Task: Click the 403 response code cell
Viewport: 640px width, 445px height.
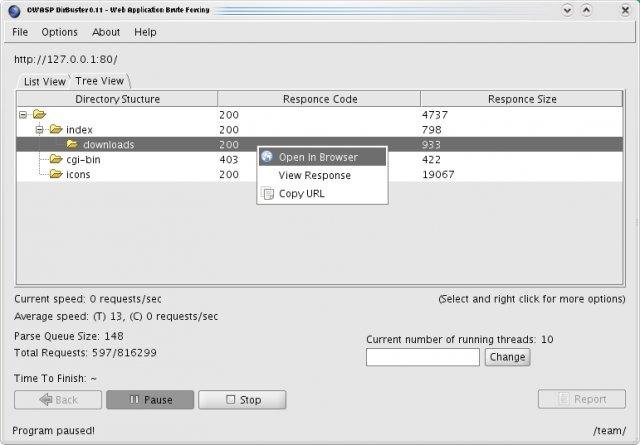Action: (229, 160)
